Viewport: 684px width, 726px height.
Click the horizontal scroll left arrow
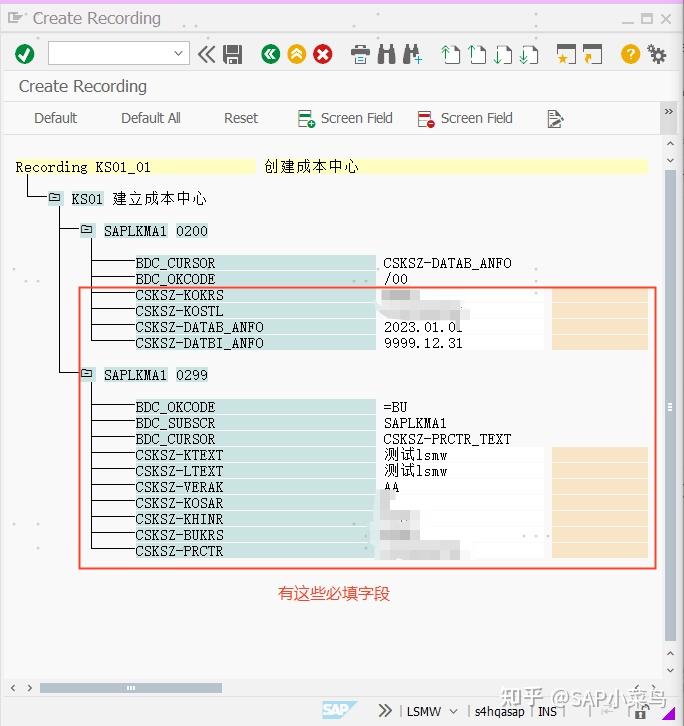tap(13, 688)
